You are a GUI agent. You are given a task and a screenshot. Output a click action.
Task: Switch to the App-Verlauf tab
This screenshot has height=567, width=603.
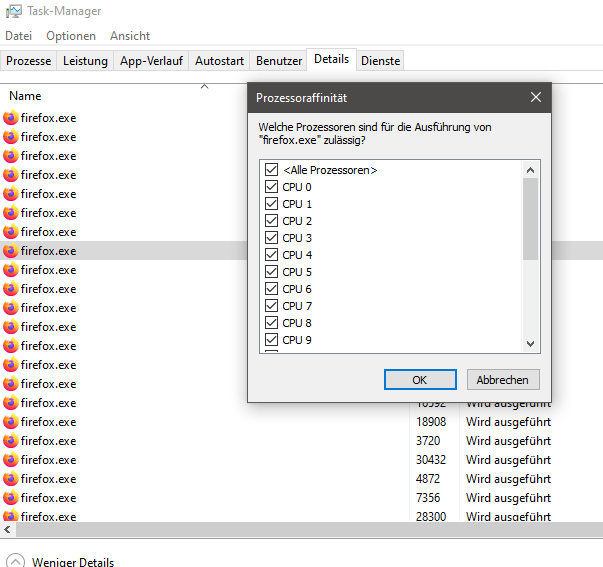click(x=151, y=61)
